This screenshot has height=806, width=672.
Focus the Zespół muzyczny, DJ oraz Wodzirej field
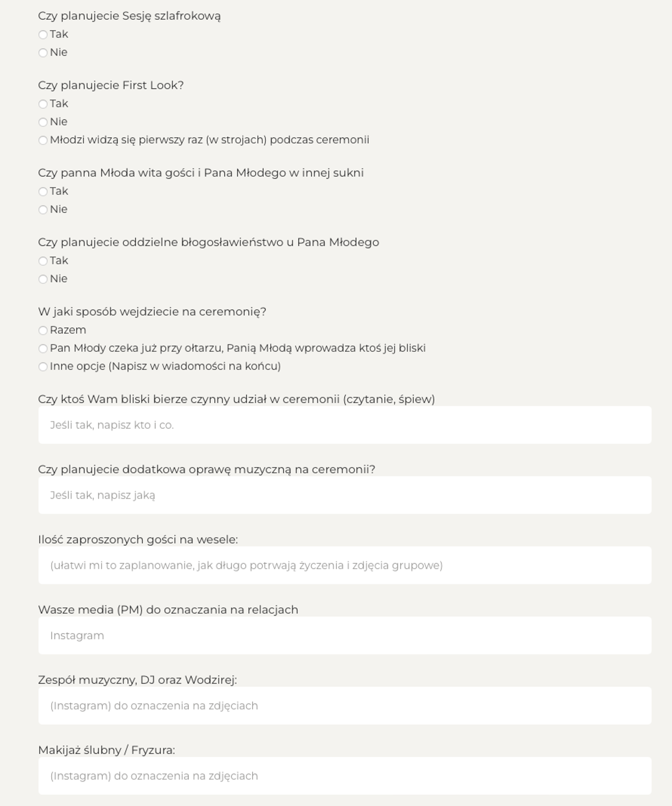point(345,706)
